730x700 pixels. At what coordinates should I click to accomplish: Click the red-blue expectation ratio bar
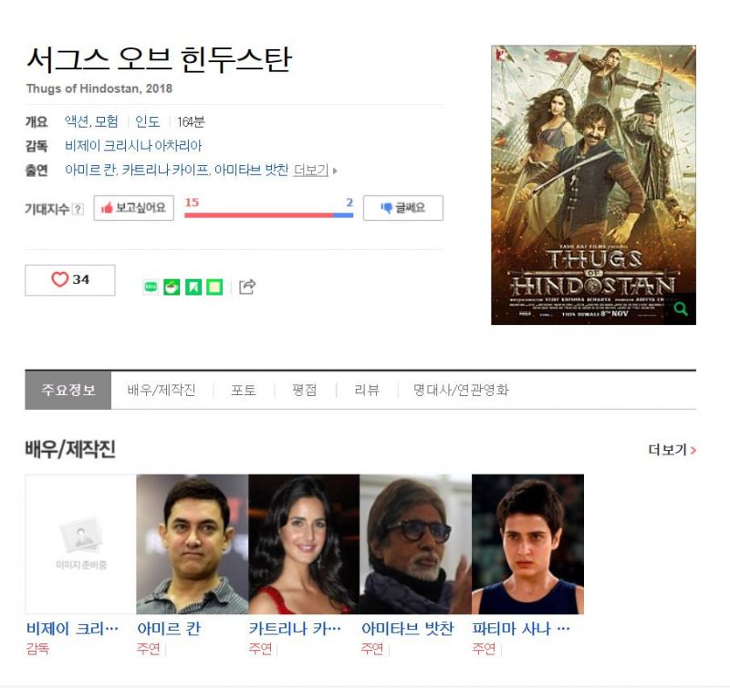click(268, 215)
